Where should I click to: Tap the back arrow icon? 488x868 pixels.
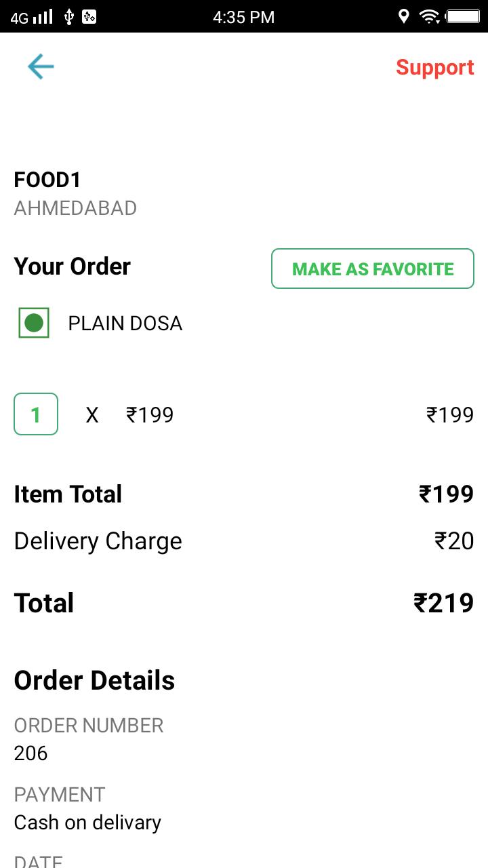(x=41, y=67)
